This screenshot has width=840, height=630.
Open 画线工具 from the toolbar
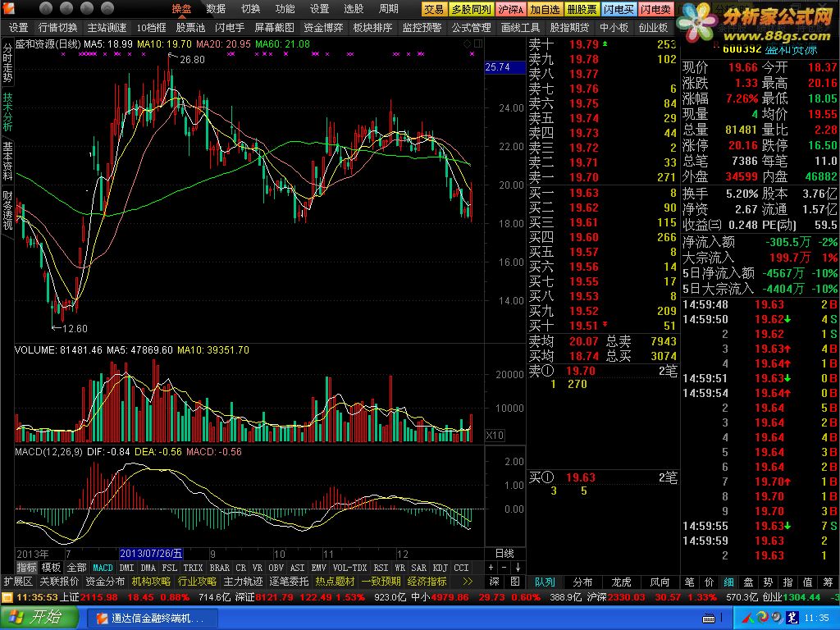click(521, 27)
